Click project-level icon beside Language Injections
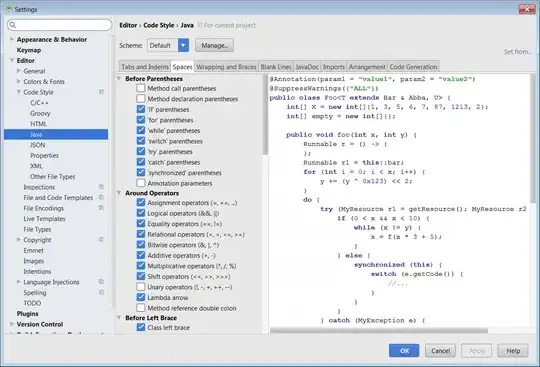The height and width of the screenshot is (367, 540). tap(101, 282)
